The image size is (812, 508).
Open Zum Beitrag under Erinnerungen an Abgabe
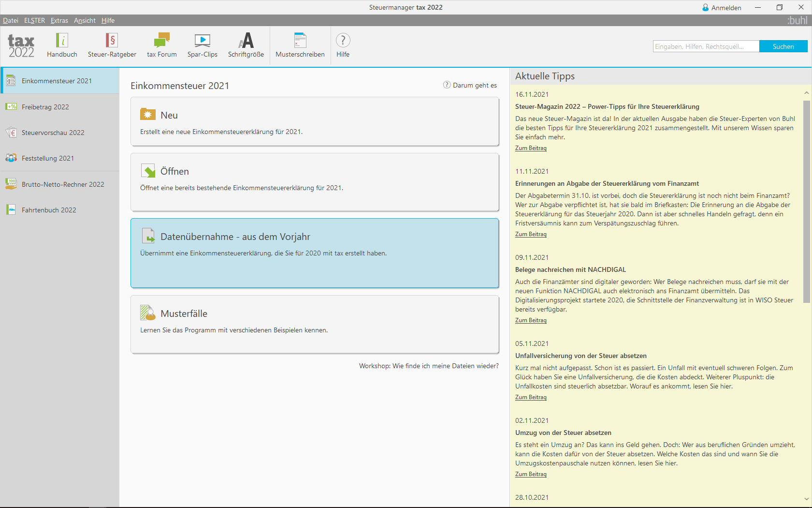point(531,234)
